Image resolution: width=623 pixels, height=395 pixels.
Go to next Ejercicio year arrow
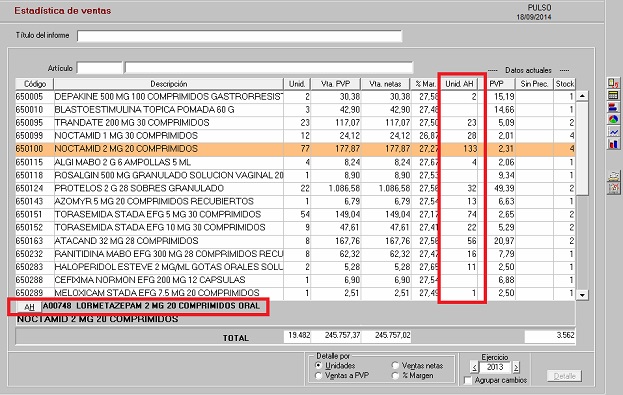pyautogui.click(x=516, y=367)
